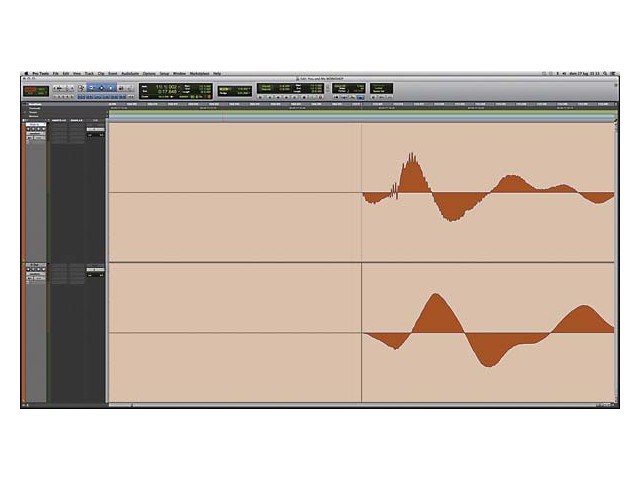Select the Zoomer tool
The image size is (640, 480).
click(81, 88)
